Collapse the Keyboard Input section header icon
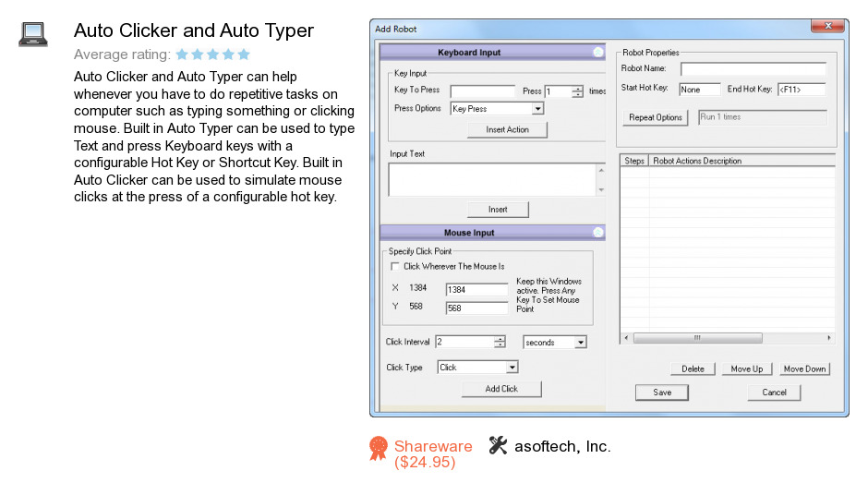 coord(597,52)
